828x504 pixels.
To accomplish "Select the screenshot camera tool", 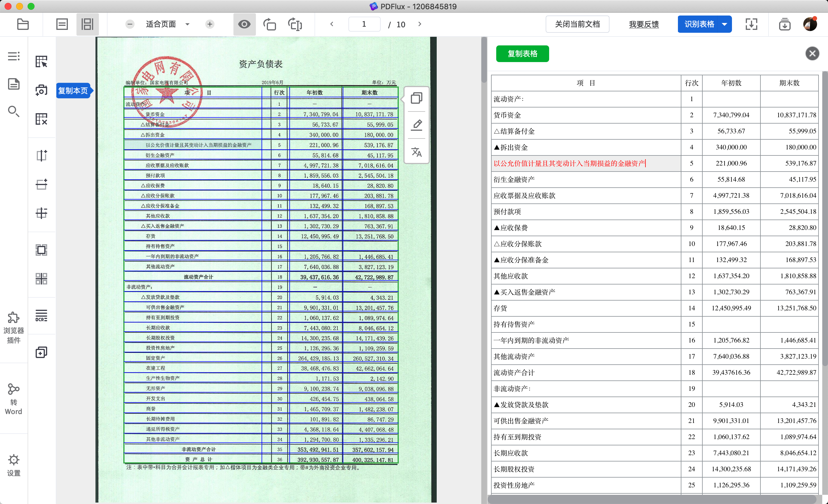I will [x=41, y=90].
